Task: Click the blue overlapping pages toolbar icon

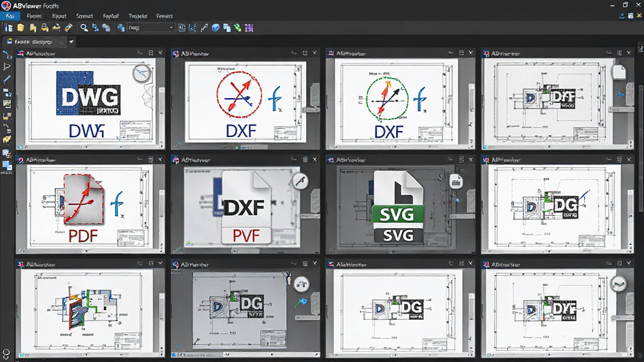Action: 226,28
